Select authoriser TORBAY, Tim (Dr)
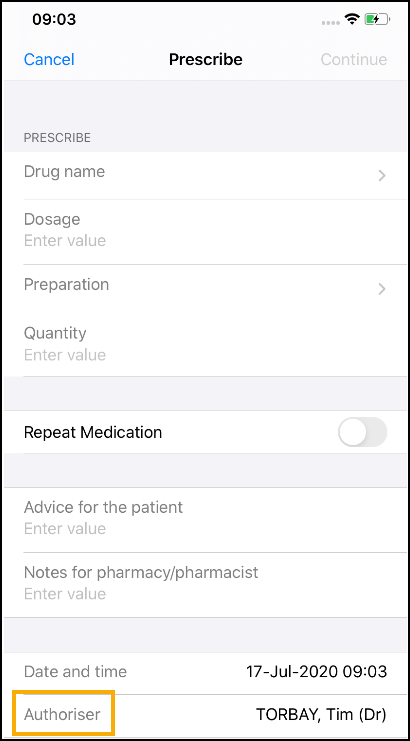 pyautogui.click(x=321, y=715)
